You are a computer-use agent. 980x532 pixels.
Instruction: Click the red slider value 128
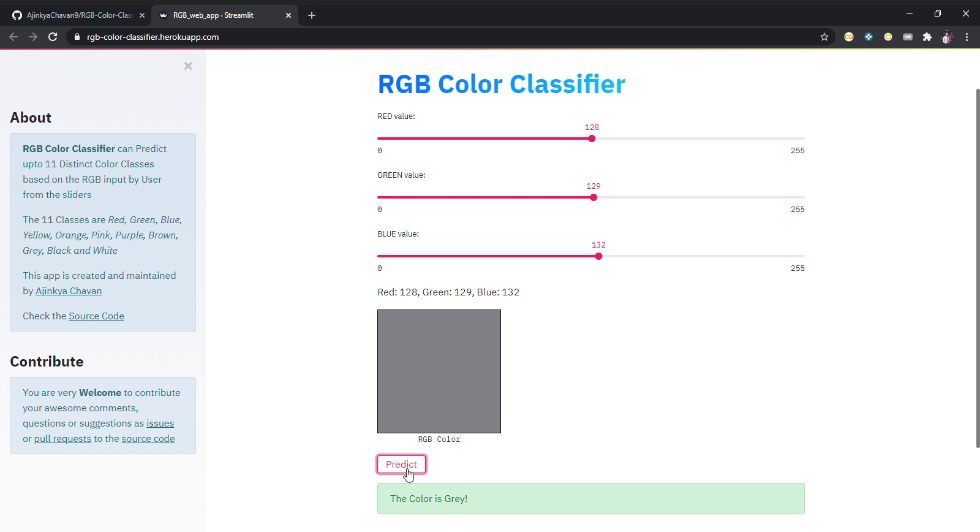pos(592,127)
